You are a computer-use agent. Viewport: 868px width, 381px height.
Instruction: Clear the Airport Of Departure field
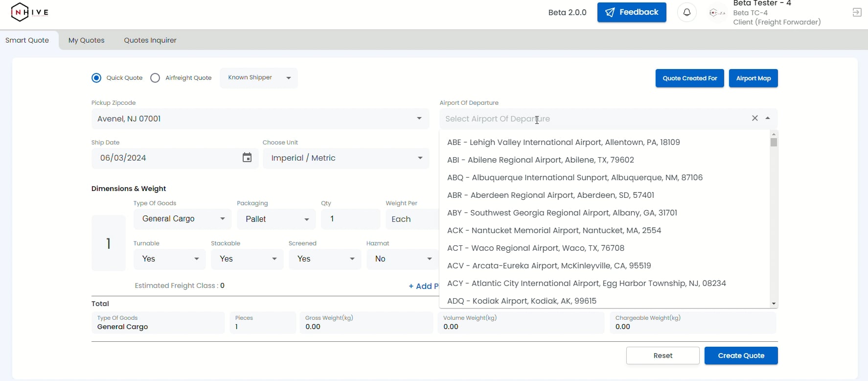point(755,118)
